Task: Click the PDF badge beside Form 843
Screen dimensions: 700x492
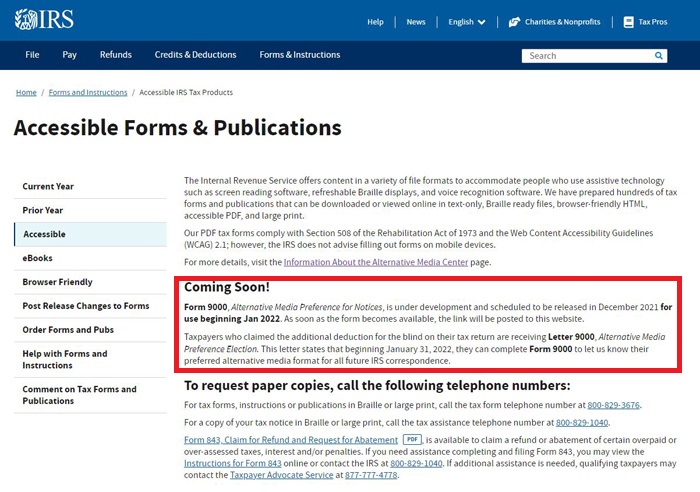Action: [412, 439]
